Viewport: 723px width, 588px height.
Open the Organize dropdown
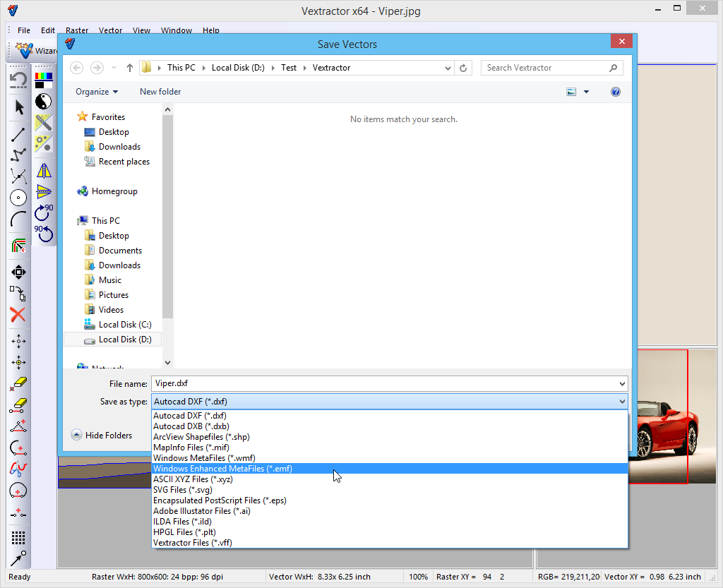point(97,92)
